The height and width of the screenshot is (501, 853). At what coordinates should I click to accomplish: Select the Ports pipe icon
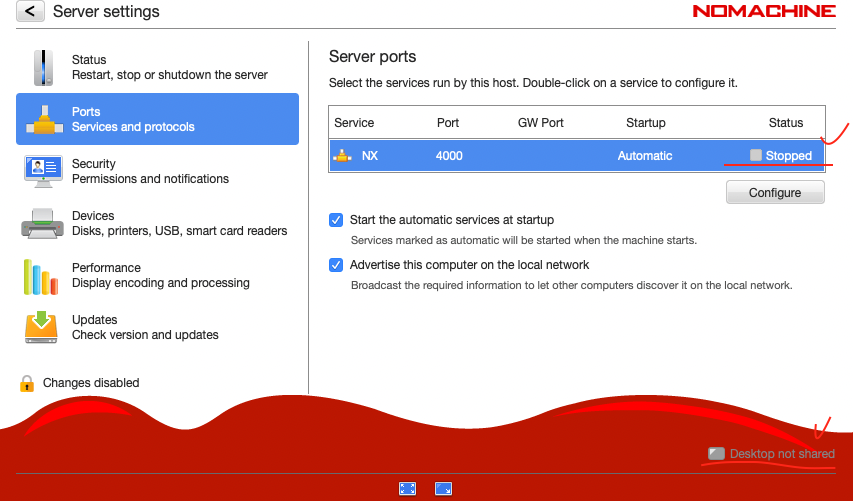pos(45,120)
